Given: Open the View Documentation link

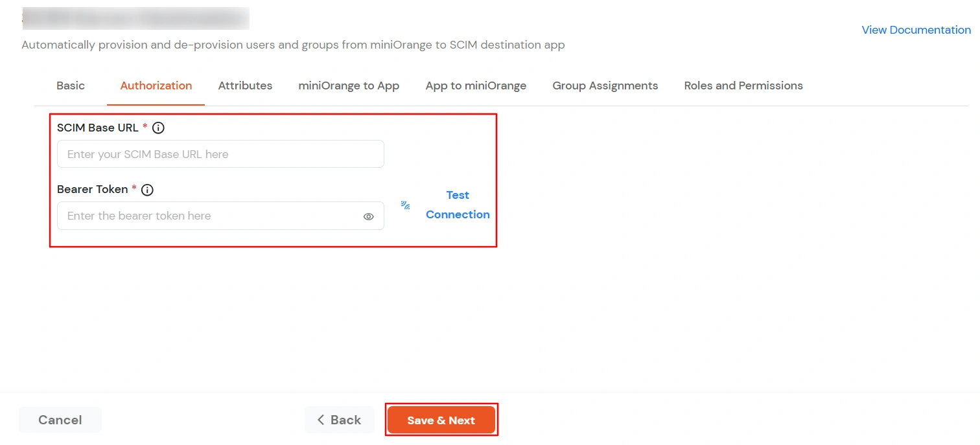Looking at the screenshot, I should point(916,30).
